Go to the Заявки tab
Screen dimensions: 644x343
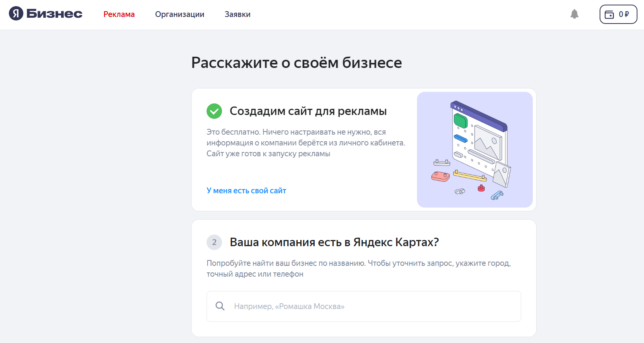[237, 14]
